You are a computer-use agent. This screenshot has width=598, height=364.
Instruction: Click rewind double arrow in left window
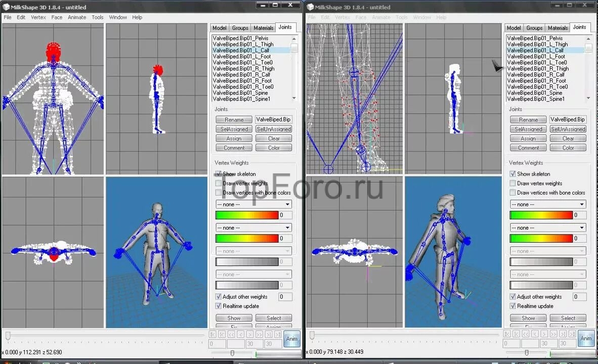(231, 334)
